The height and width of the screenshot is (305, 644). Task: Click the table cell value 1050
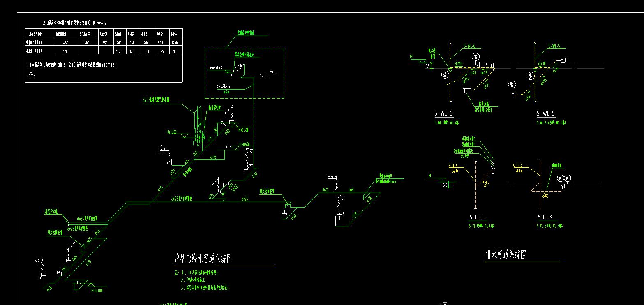(132, 43)
